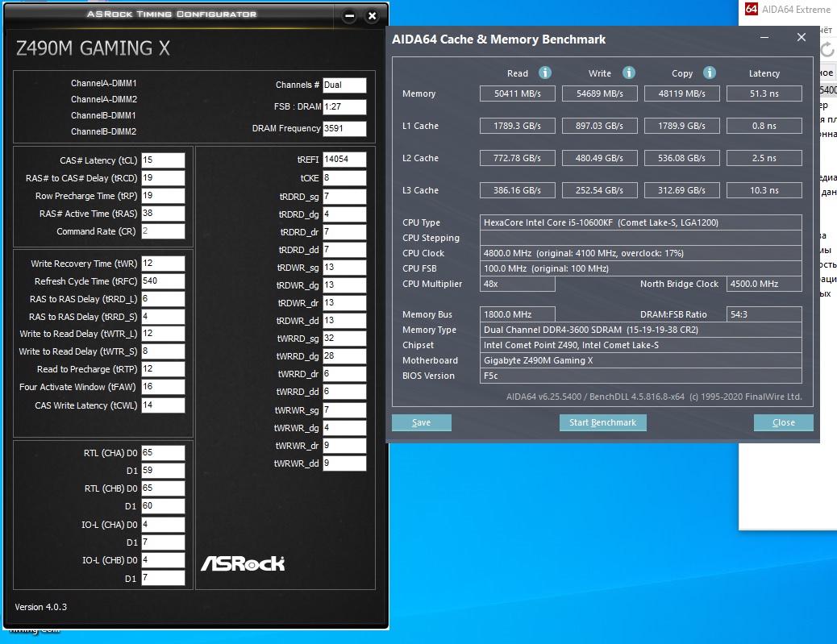
Task: Click the tWRWR_sg value field
Action: [345, 410]
